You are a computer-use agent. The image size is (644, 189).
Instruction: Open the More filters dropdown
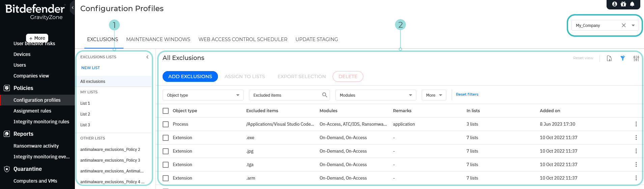pyautogui.click(x=434, y=95)
